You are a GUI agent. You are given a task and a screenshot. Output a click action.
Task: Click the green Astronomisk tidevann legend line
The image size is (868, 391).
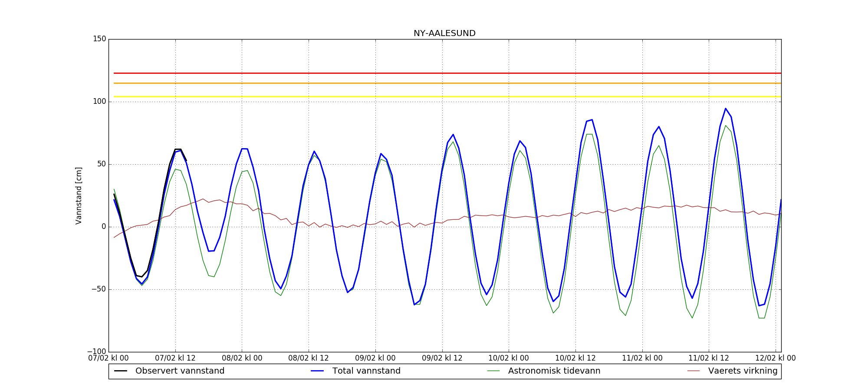[x=493, y=371]
